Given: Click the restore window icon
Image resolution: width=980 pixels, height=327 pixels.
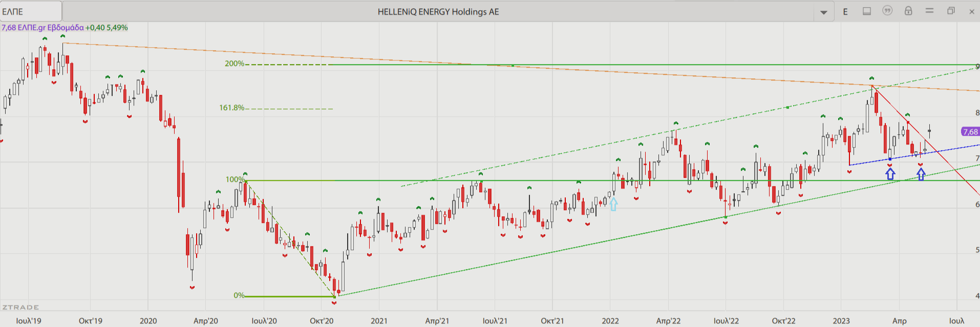Looking at the screenshot, I should click(x=951, y=11).
